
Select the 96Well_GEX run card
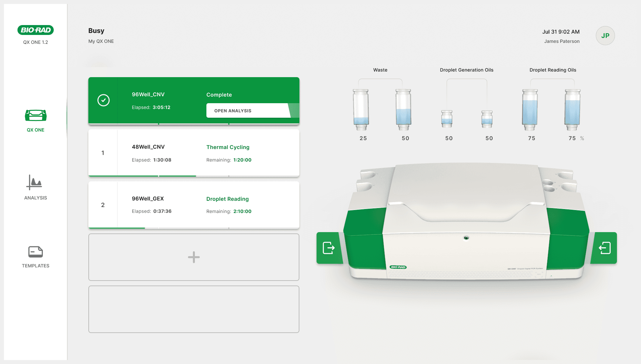[194, 204]
